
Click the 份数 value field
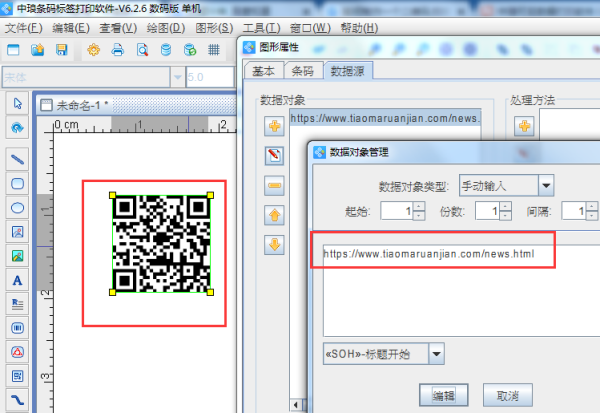(487, 211)
